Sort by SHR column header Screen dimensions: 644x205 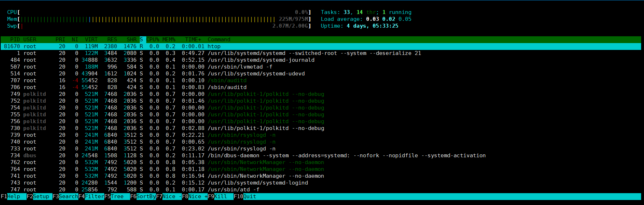pyautogui.click(x=132, y=39)
